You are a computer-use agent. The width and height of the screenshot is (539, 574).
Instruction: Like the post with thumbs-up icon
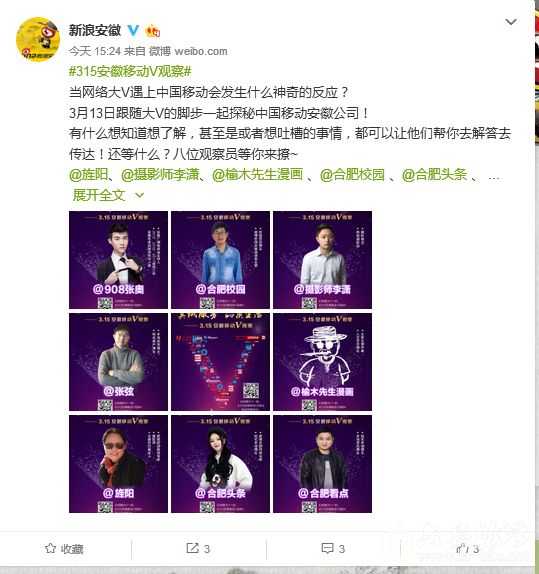point(461,548)
